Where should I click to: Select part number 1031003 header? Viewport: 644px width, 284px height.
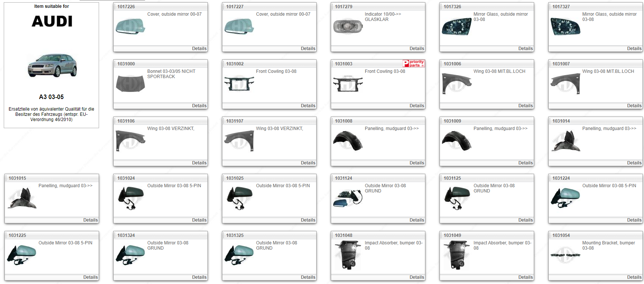click(x=343, y=64)
